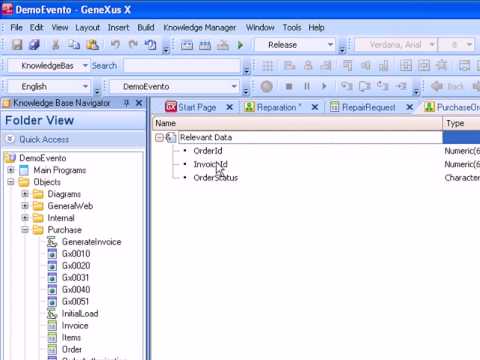
Task: Click the InitialLoad procedure icon
Action: pos(52,314)
